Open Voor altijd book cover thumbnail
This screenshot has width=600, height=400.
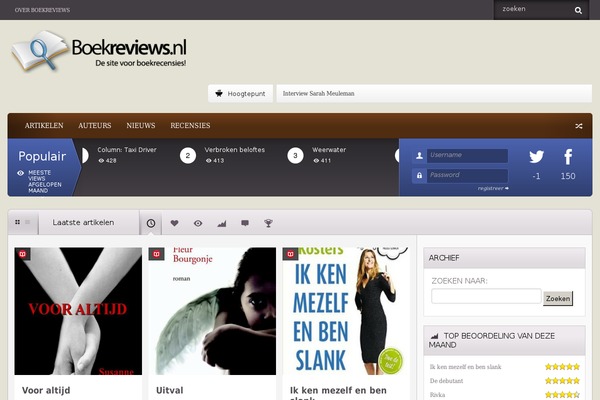point(78,311)
